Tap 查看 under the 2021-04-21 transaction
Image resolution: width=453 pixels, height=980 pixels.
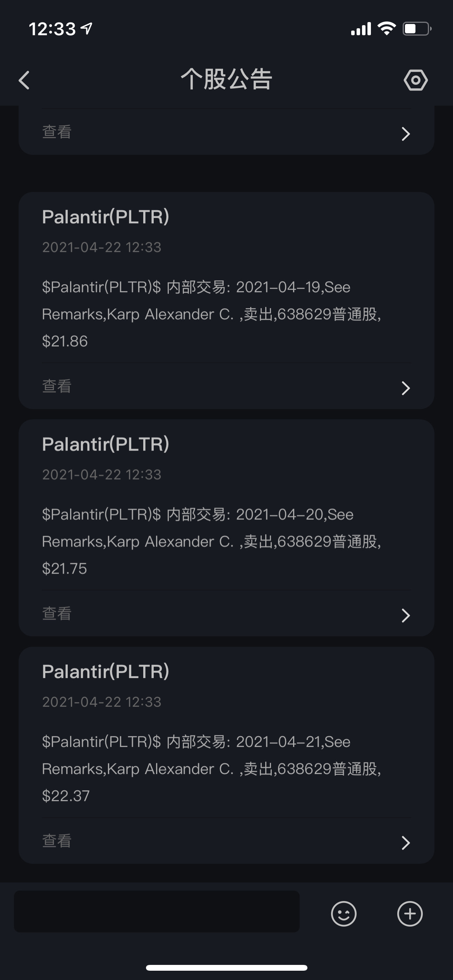(57, 841)
